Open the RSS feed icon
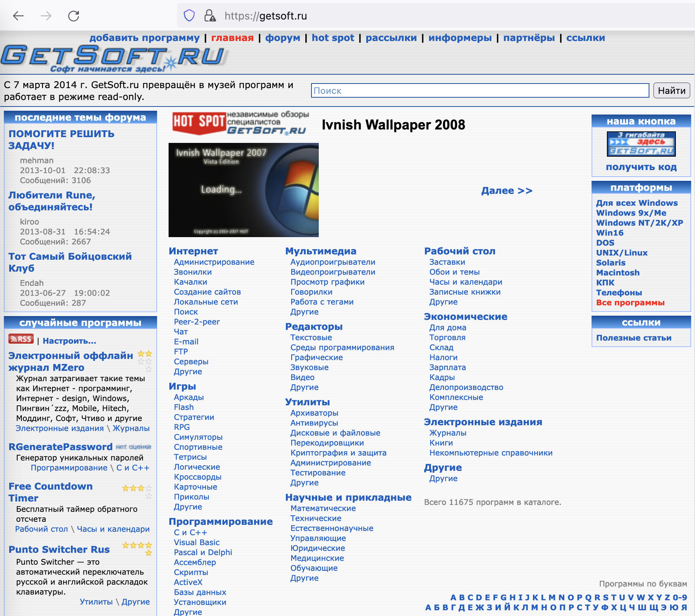 pos(21,339)
